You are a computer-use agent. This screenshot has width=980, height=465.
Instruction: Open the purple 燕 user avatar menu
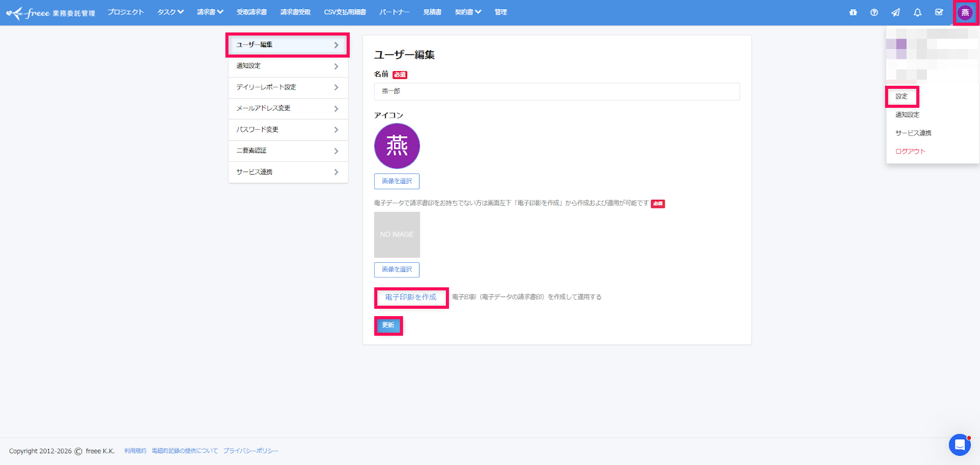pos(965,12)
